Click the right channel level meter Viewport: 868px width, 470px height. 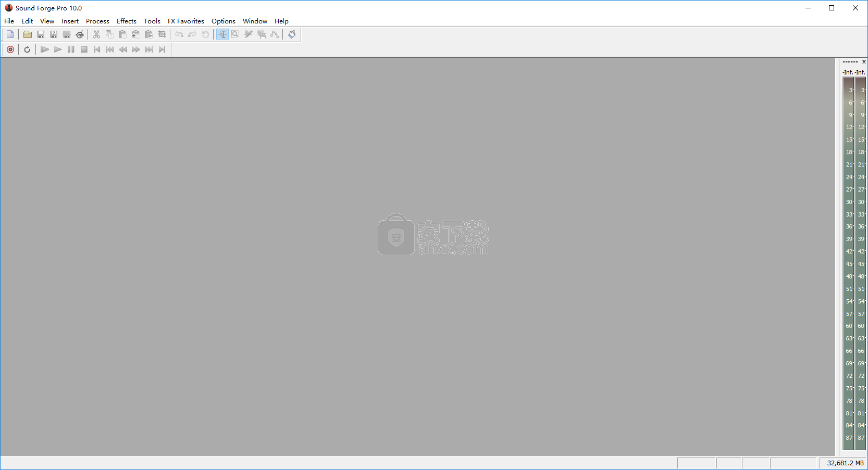tap(860, 263)
